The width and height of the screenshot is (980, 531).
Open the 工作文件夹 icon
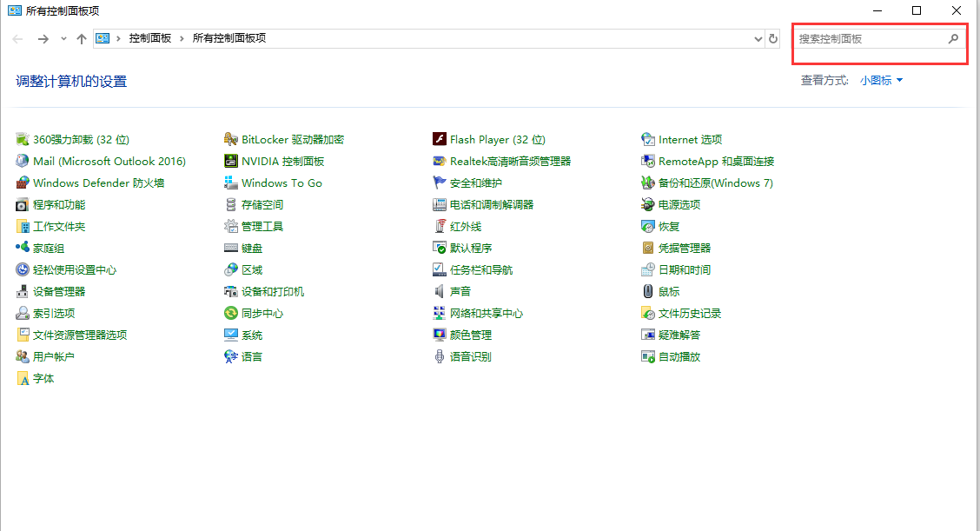23,227
